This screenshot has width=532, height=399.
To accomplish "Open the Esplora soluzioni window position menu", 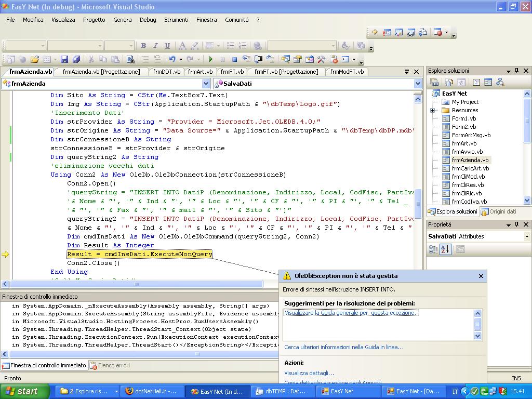I will point(508,71).
